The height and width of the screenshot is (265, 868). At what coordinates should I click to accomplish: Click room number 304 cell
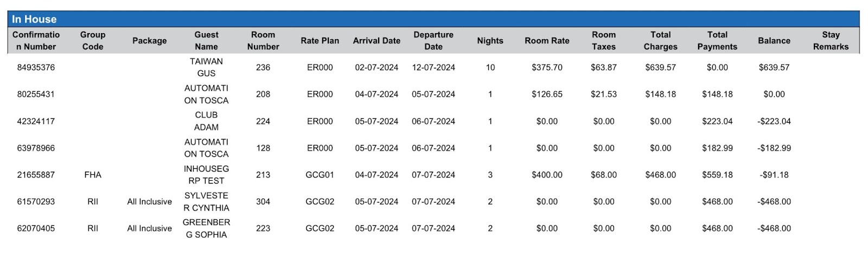point(263,201)
